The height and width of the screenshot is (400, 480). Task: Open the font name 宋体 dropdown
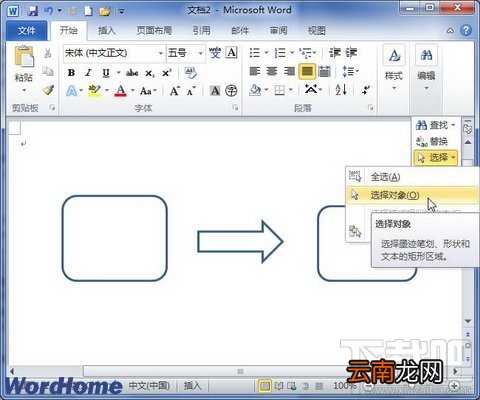161,53
